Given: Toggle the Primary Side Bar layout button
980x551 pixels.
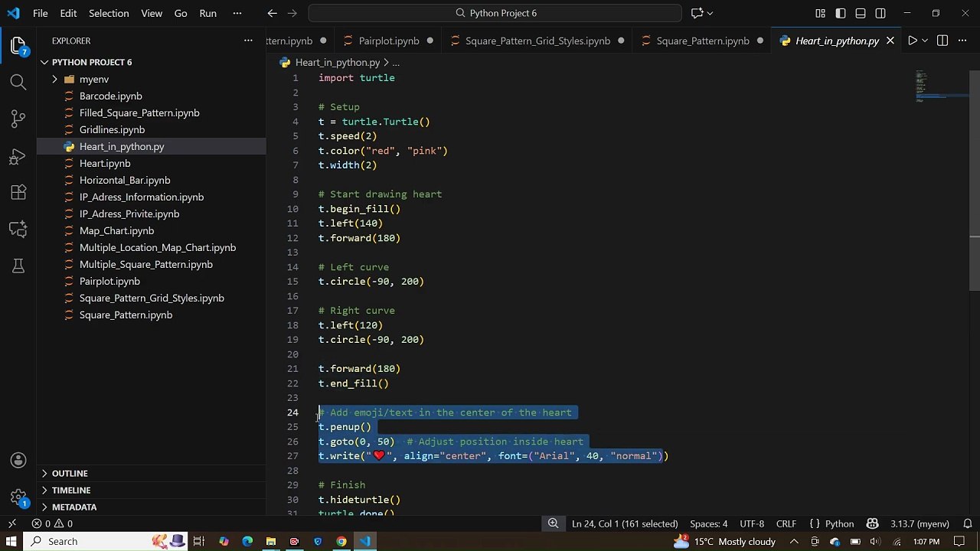Looking at the screenshot, I should [841, 13].
